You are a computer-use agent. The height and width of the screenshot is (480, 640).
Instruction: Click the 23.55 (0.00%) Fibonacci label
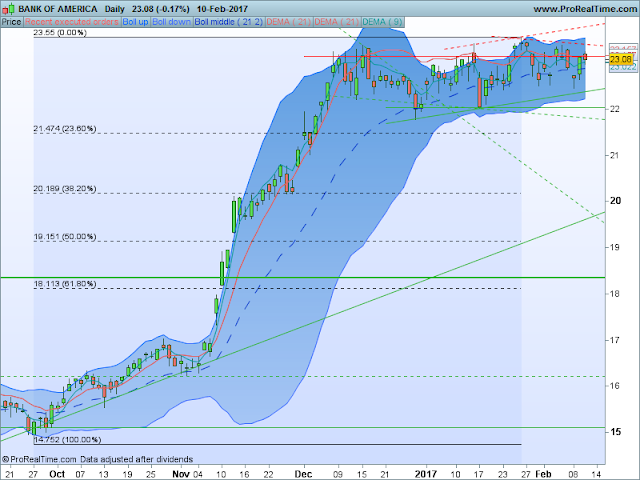(x=60, y=33)
